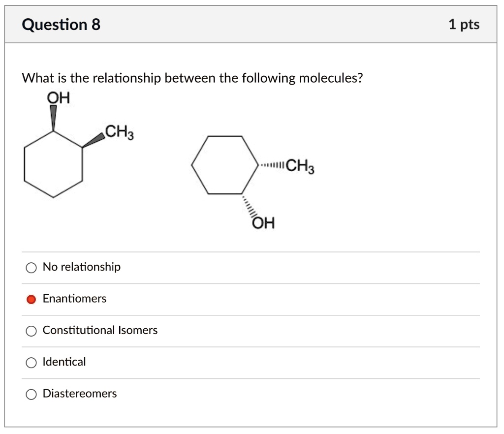This screenshot has height=434, width=504.
Task: Choose Diastereomers as the answer
Action: pyautogui.click(x=31, y=394)
